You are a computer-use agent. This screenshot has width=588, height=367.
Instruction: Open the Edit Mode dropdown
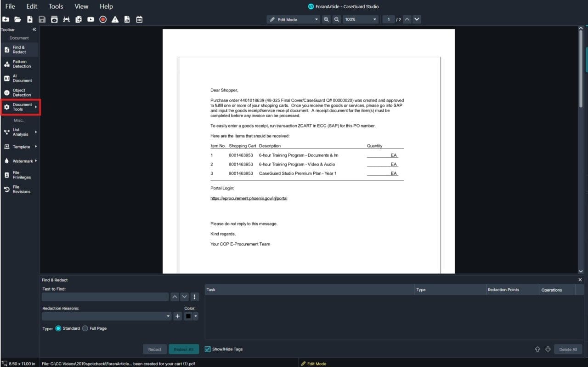294,19
